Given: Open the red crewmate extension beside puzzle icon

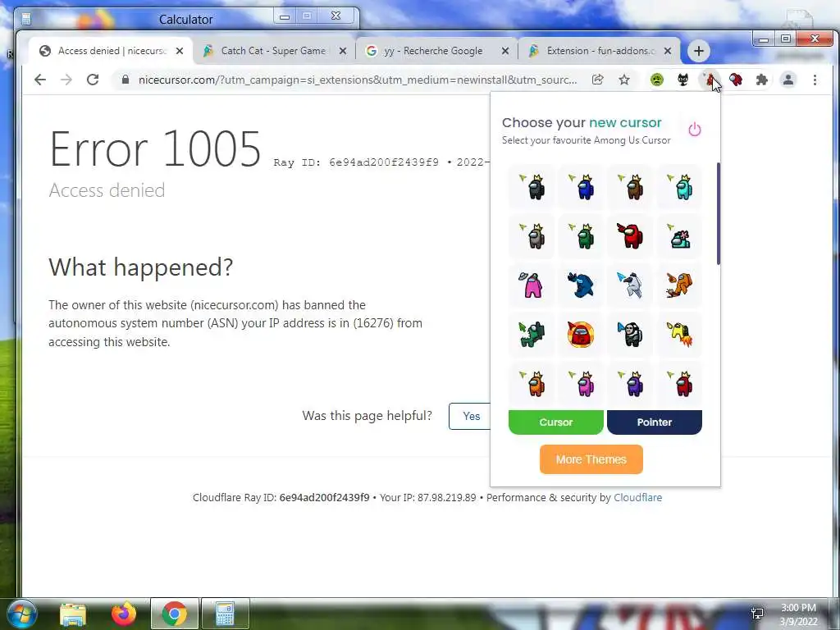Looking at the screenshot, I should point(736,80).
